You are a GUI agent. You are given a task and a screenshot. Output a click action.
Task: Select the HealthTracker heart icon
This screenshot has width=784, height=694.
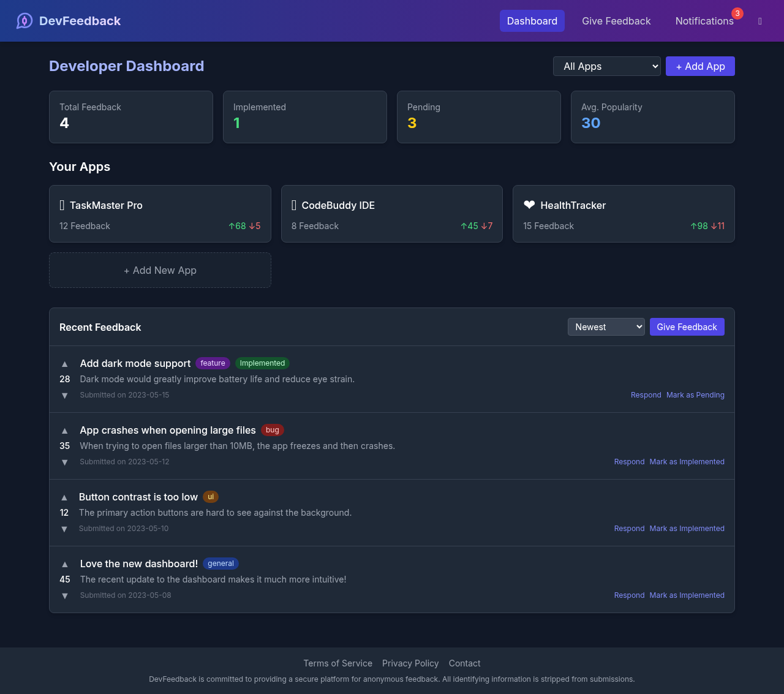[x=528, y=205]
